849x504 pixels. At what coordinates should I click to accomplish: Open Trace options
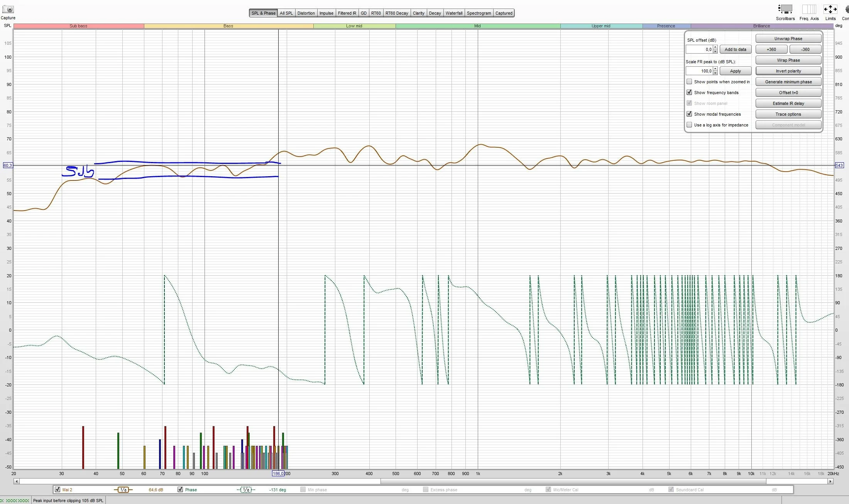click(788, 114)
